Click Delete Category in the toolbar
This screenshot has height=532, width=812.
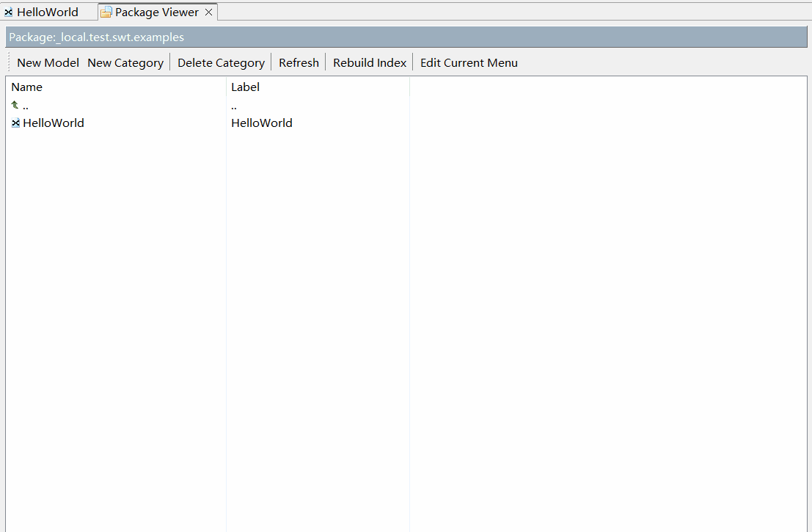point(221,63)
